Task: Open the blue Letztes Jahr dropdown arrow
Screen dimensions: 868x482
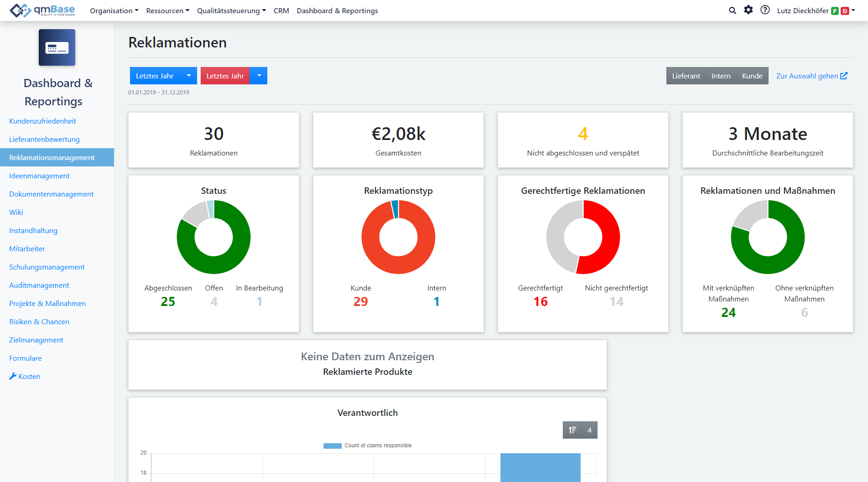Action: point(188,76)
